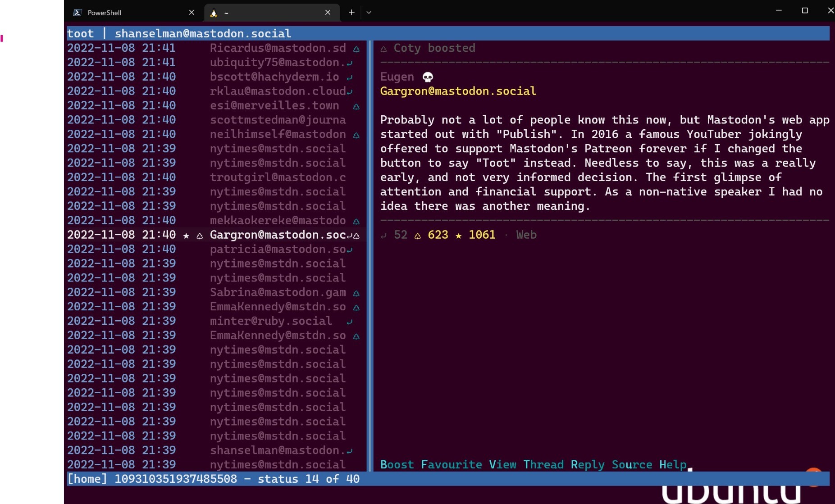The image size is (835, 504).
Task: Click the boost icon next to 623
Action: [x=418, y=236]
